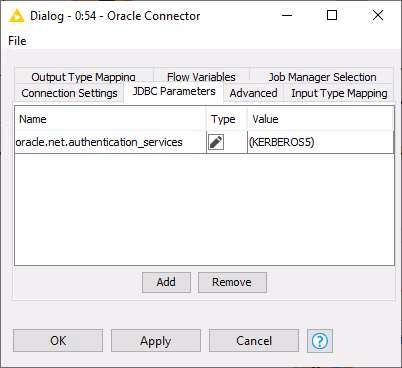Click the Apply button

pyautogui.click(x=156, y=341)
